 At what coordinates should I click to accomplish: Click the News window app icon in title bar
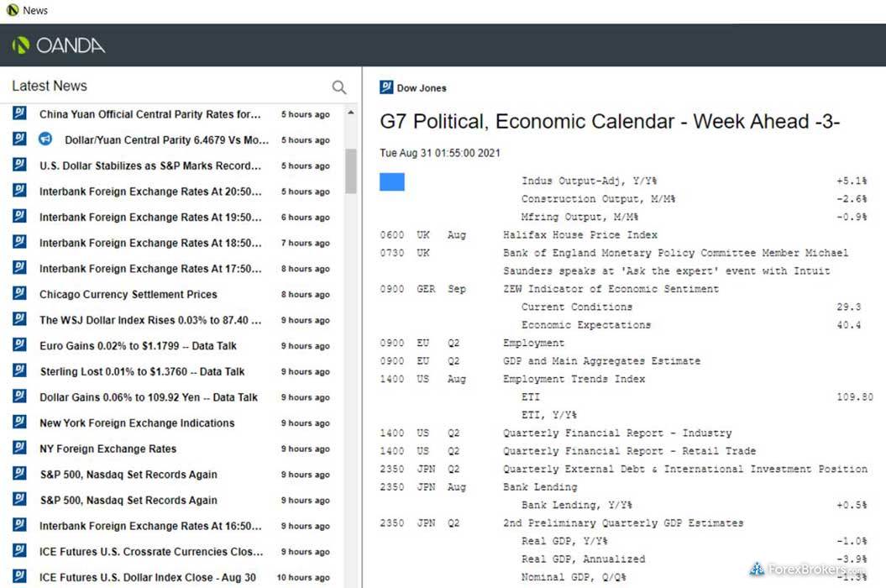tap(12, 10)
